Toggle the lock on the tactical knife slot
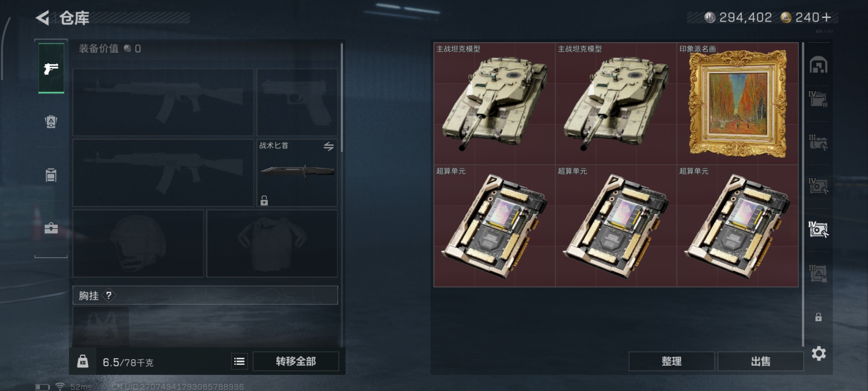This screenshot has width=868, height=391. click(x=264, y=201)
